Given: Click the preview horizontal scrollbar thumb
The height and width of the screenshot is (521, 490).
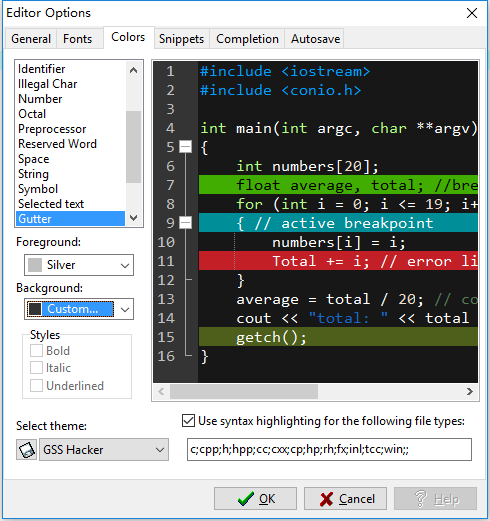Looking at the screenshot, I should point(244,391).
